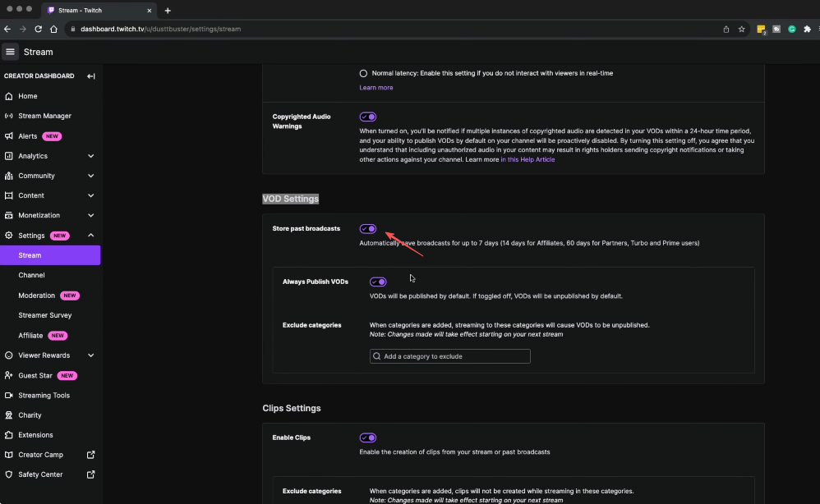Disable the Always Publish VODs switch
Screen dimensions: 820x504
pos(377,282)
